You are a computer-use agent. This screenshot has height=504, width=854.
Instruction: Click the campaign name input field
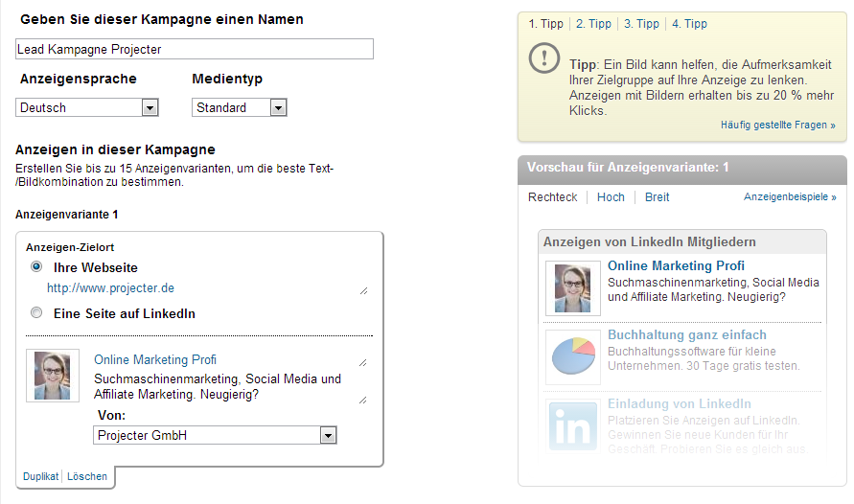(x=195, y=49)
